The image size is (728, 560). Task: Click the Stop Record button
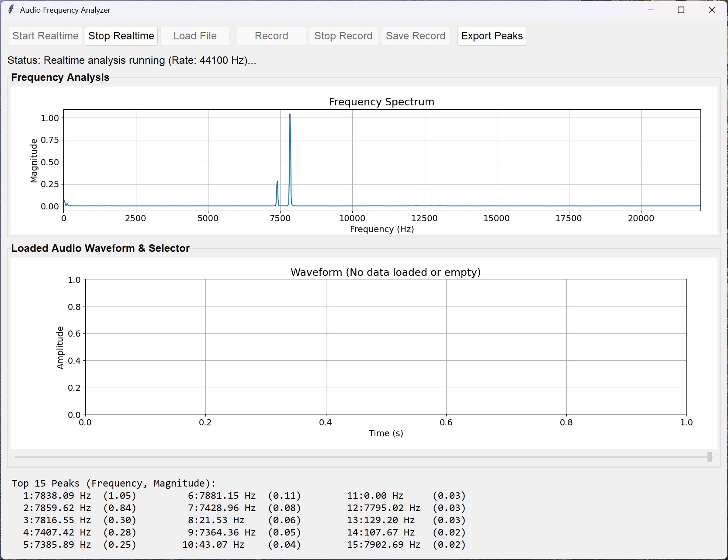[x=343, y=36]
